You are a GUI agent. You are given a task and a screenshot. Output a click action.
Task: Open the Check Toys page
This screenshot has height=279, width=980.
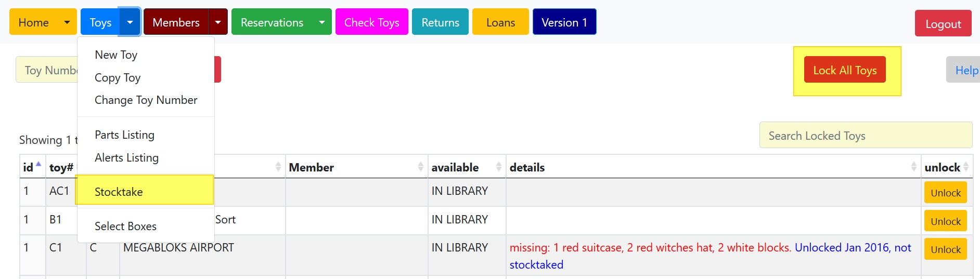[371, 22]
